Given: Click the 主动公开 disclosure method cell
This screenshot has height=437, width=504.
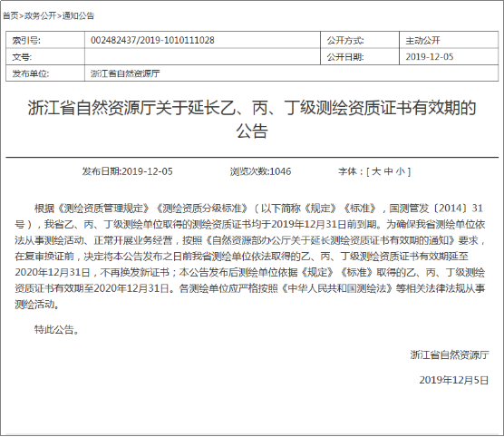Looking at the screenshot, I should point(449,40).
